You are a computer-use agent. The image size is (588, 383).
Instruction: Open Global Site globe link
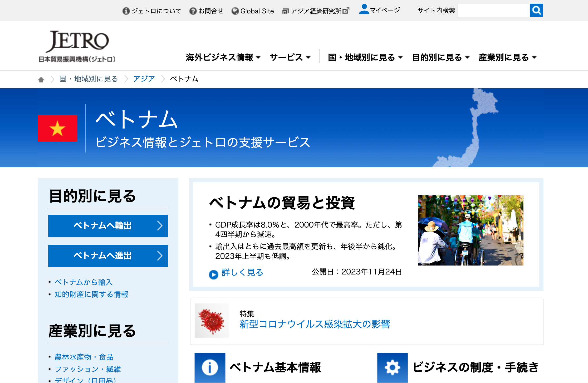tap(253, 11)
